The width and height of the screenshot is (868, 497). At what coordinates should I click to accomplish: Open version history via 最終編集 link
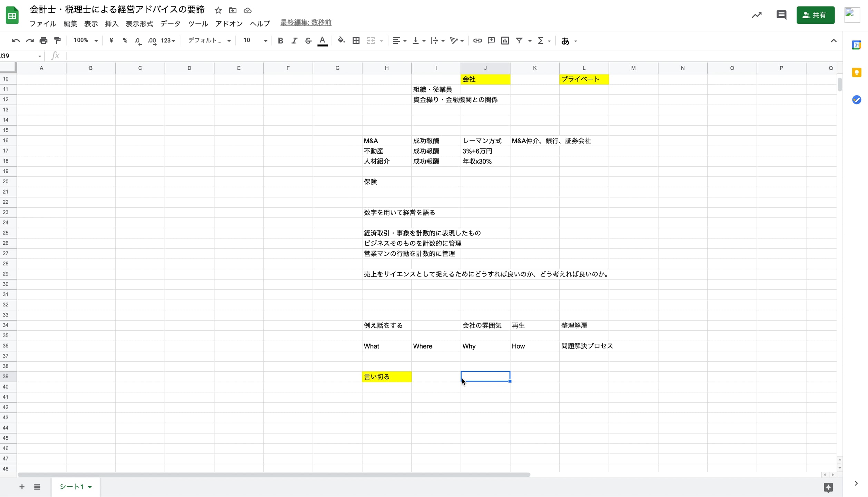[x=305, y=22]
